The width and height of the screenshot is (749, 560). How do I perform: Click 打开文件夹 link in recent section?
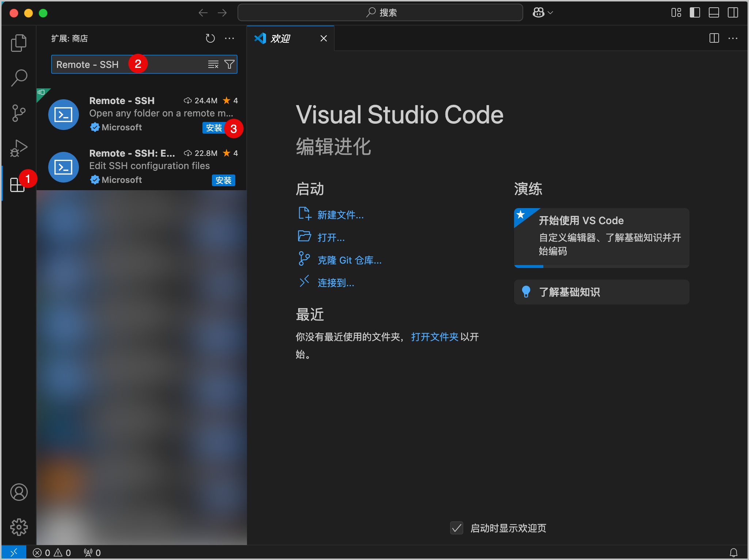[434, 337]
